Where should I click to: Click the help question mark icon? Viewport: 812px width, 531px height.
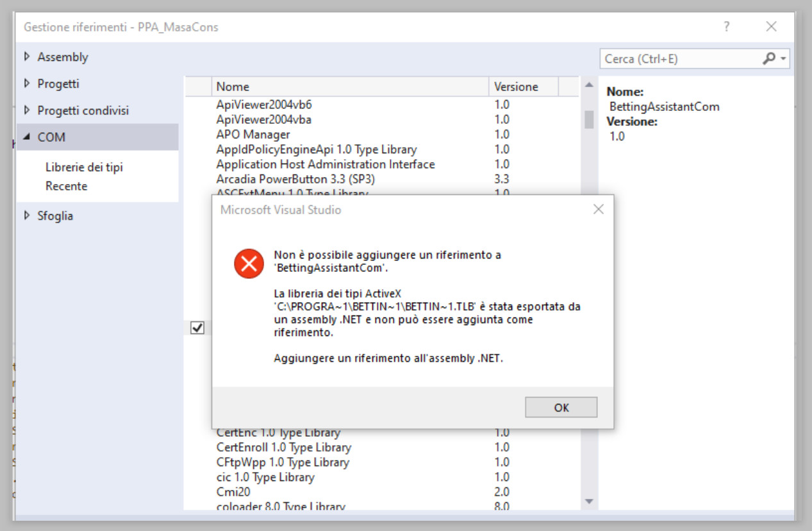coord(726,27)
